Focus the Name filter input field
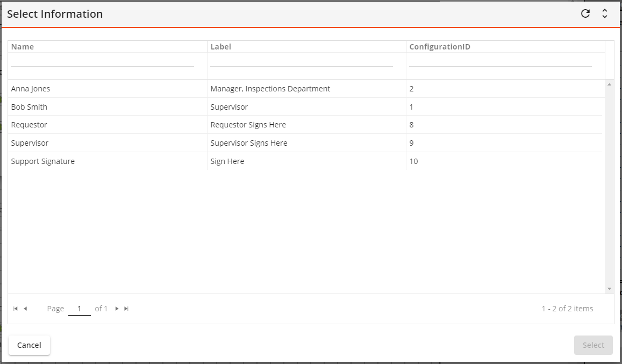Screen dimensions: 622x364 click(102, 61)
